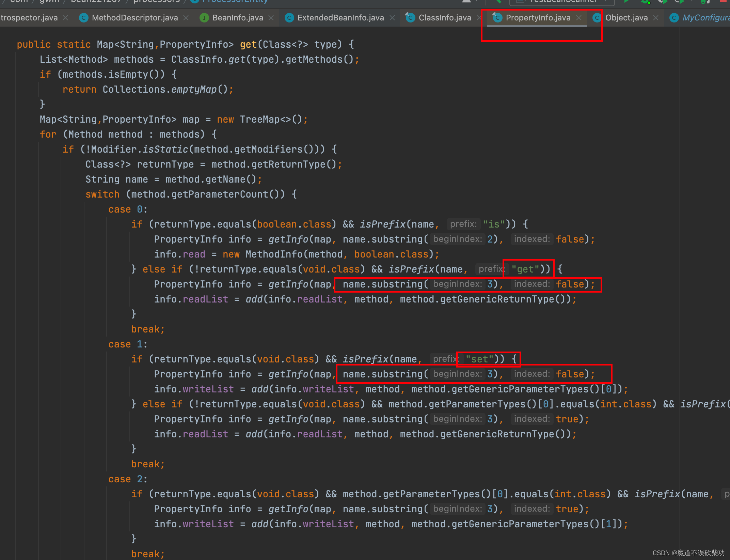Close the ExtendedBeanInfo.java tab
730x560 pixels.
[x=392, y=18]
